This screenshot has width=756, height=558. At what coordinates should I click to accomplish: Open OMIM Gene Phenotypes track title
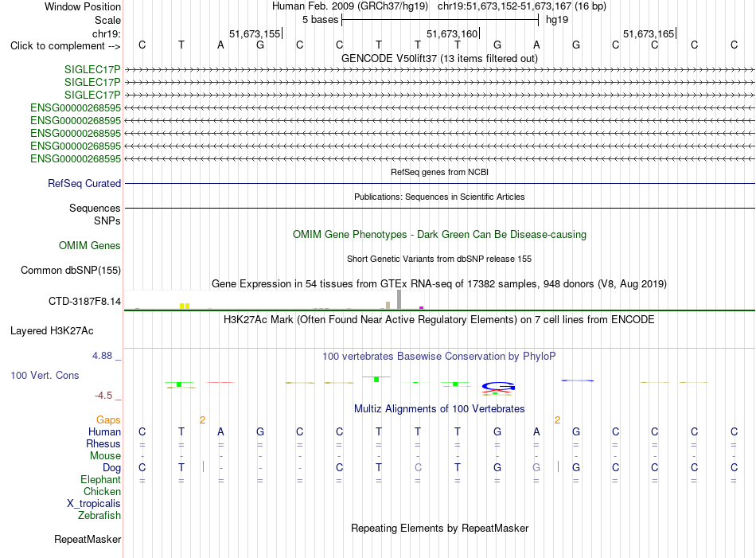tap(439, 234)
